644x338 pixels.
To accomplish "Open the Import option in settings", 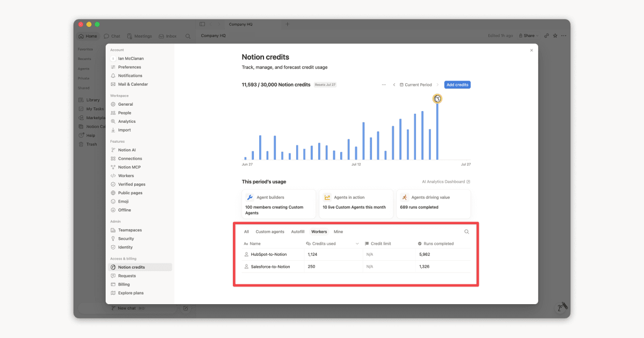I will [140, 130].
